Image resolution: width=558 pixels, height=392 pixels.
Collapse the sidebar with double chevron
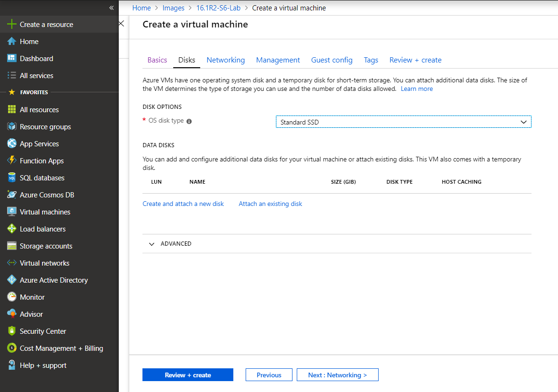pyautogui.click(x=111, y=8)
